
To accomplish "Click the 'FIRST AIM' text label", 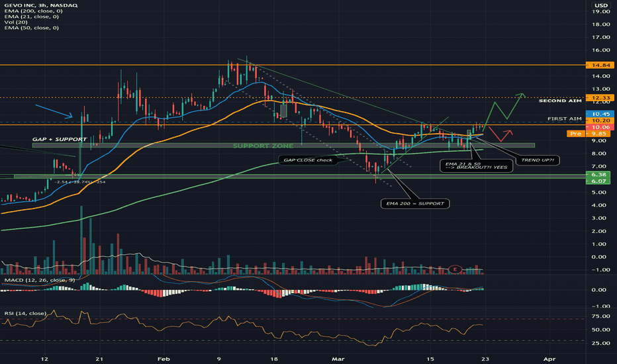I will (564, 118).
